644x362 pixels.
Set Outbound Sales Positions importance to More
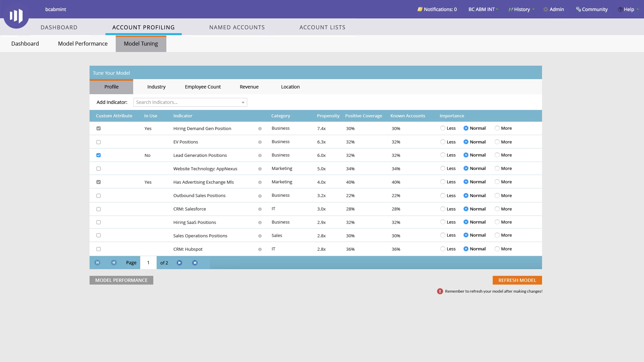tap(497, 195)
